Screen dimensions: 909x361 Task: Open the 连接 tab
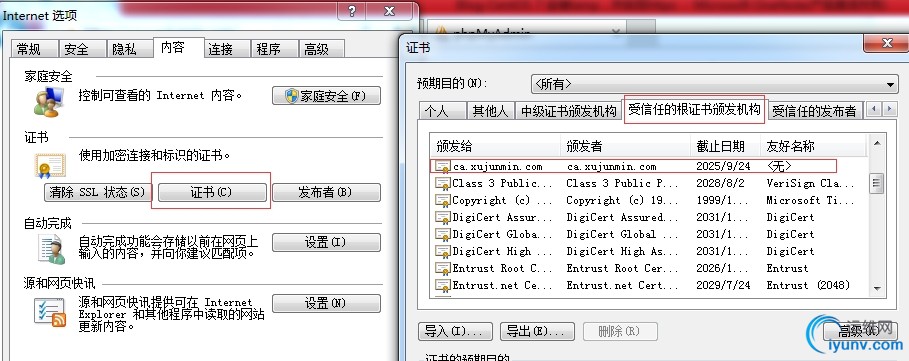click(227, 49)
